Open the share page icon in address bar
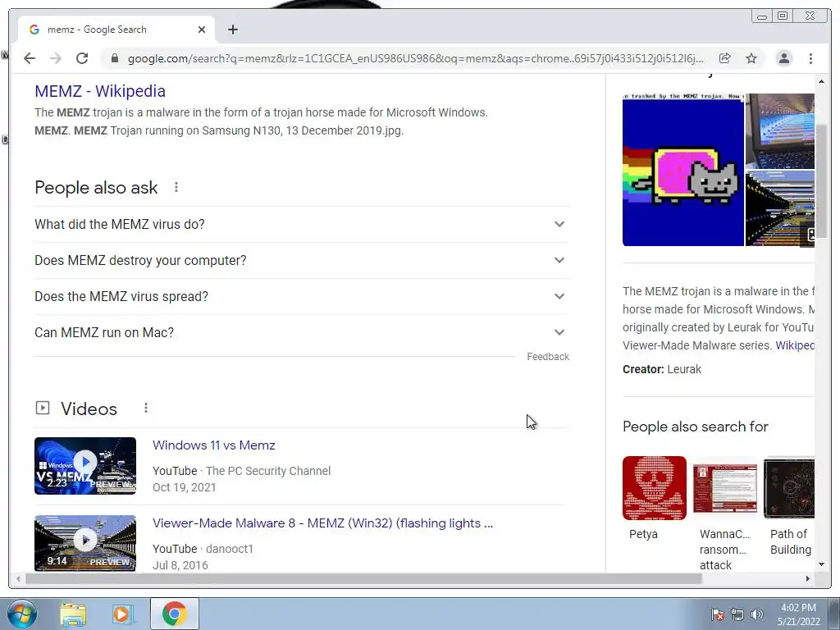 click(725, 58)
